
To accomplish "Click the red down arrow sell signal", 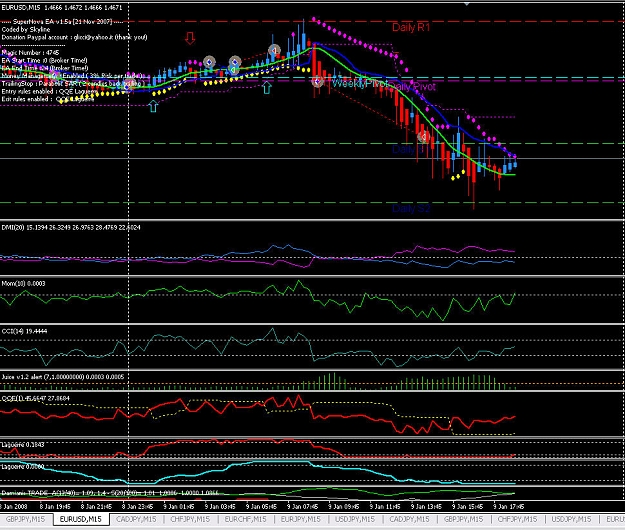I will pyautogui.click(x=190, y=38).
